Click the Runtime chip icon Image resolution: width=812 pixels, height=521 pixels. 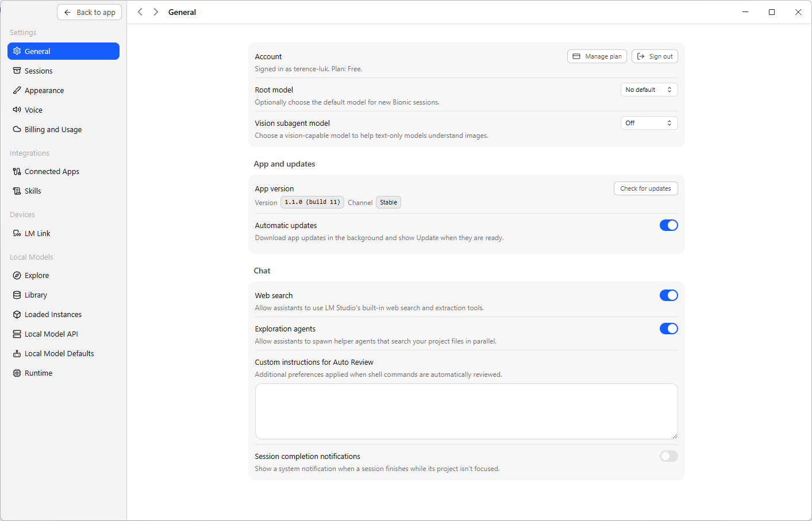tap(17, 373)
